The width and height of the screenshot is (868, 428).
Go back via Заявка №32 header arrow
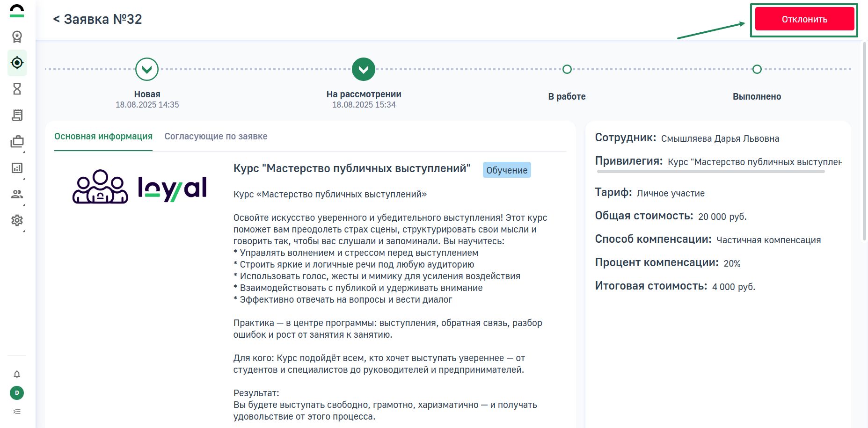click(57, 19)
